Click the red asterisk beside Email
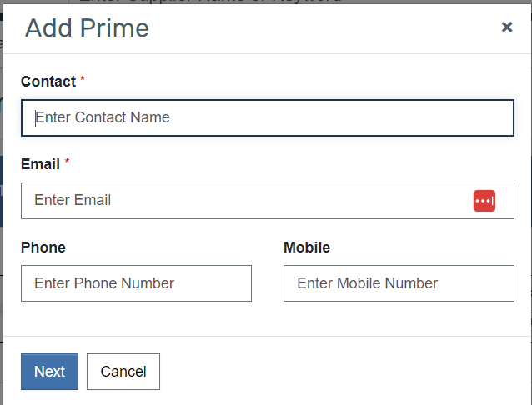 coord(67,161)
